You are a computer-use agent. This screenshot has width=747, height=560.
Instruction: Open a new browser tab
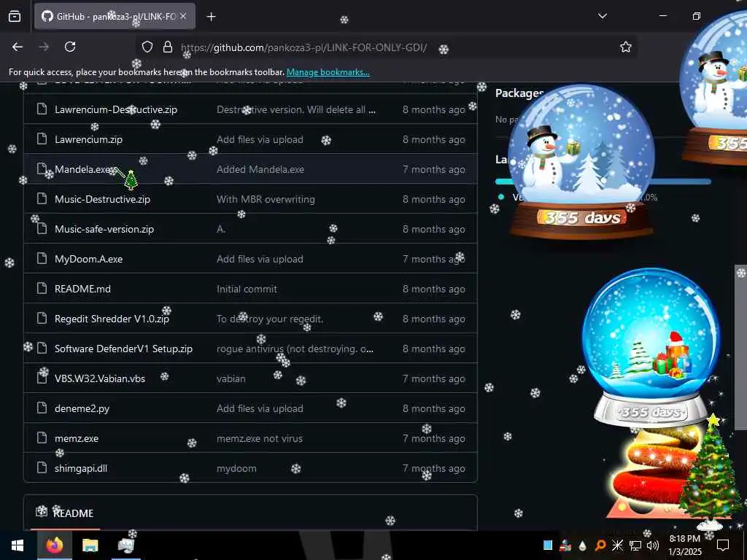211,17
